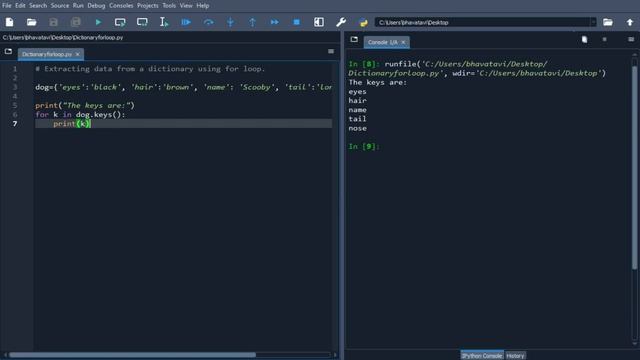Switch to the IPython Console tab
640x360 pixels.
coord(482,356)
